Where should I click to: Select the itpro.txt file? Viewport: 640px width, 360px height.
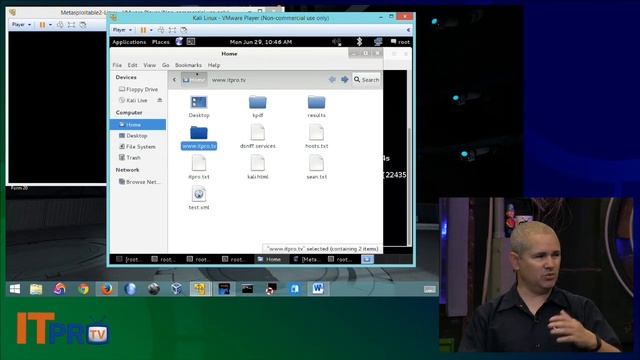(x=199, y=168)
